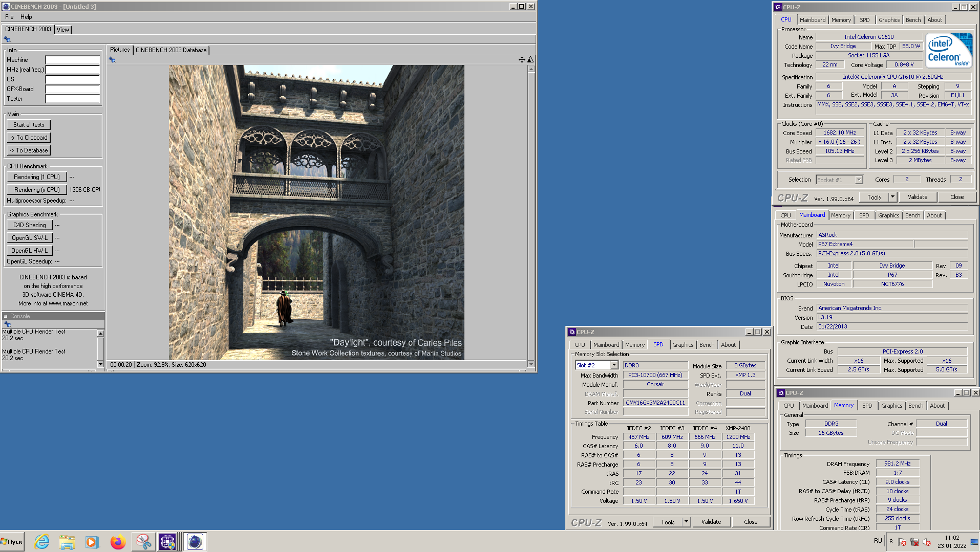
Task: Click the blue pin icon below CINEBENCH 2003 tab
Action: click(x=7, y=39)
